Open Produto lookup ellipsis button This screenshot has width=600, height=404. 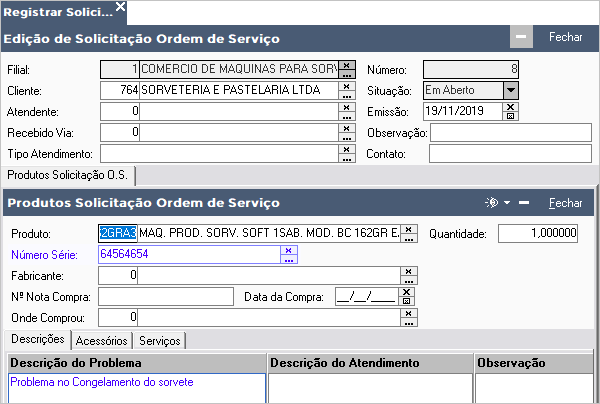click(409, 238)
